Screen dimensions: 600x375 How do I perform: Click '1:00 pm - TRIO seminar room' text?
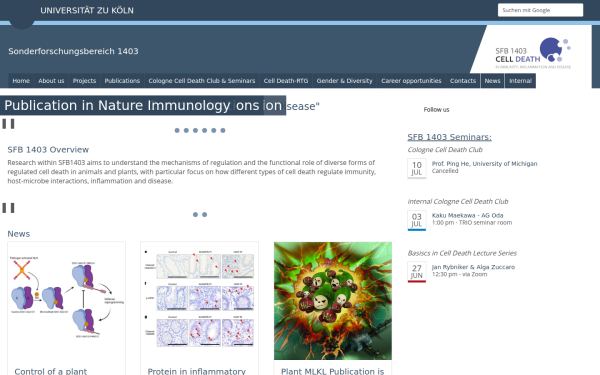click(x=472, y=222)
